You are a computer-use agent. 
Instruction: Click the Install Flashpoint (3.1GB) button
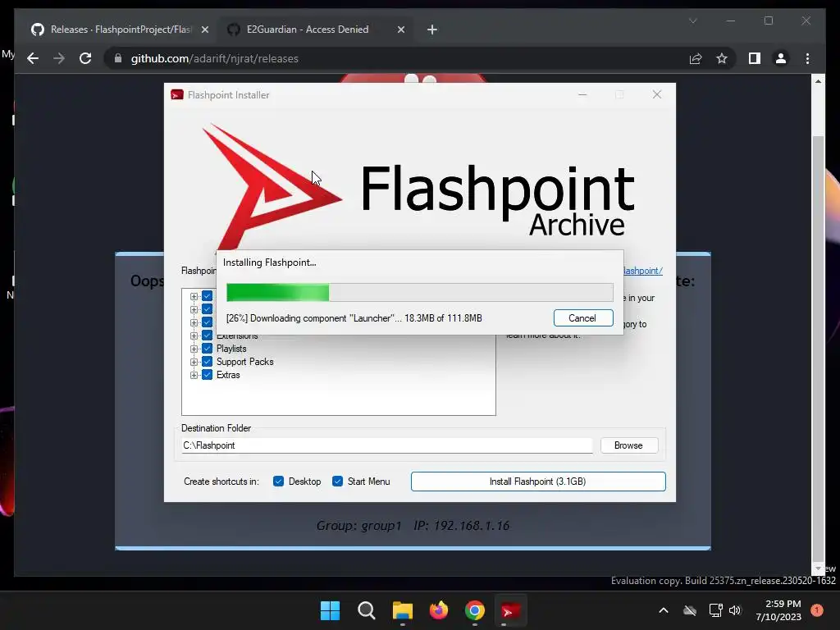tap(538, 482)
